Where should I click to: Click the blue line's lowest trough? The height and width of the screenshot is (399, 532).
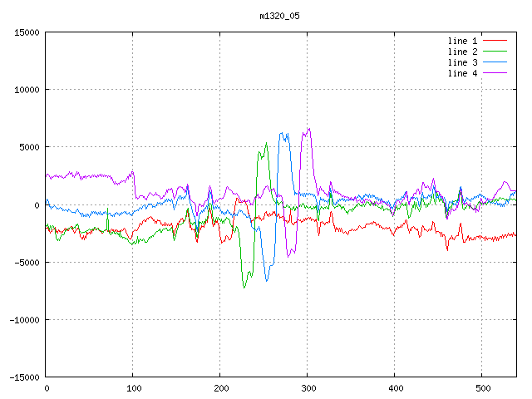point(267,281)
